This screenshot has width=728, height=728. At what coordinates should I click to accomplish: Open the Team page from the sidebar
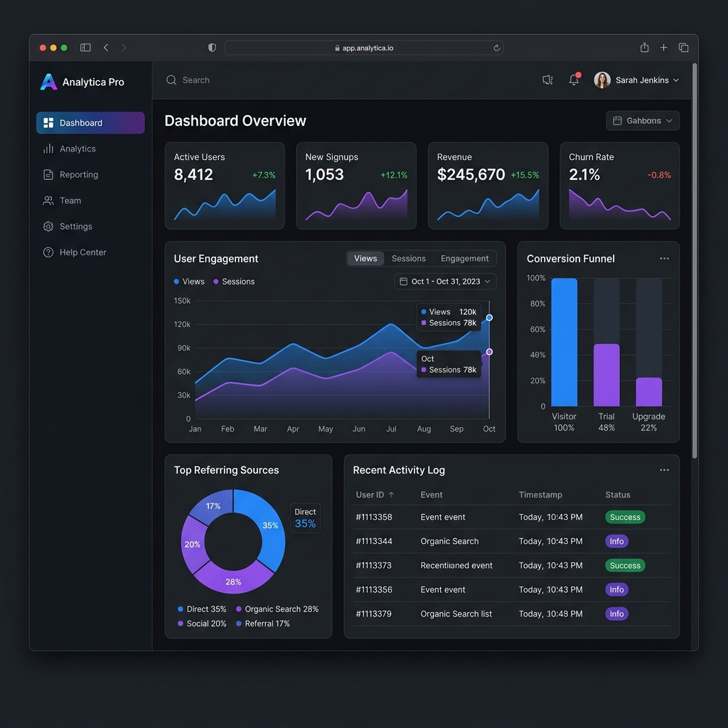click(69, 200)
